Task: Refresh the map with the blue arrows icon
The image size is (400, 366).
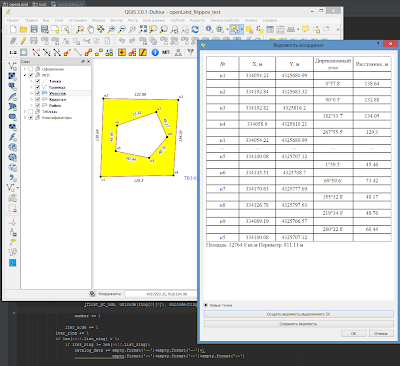Action: coord(195,29)
